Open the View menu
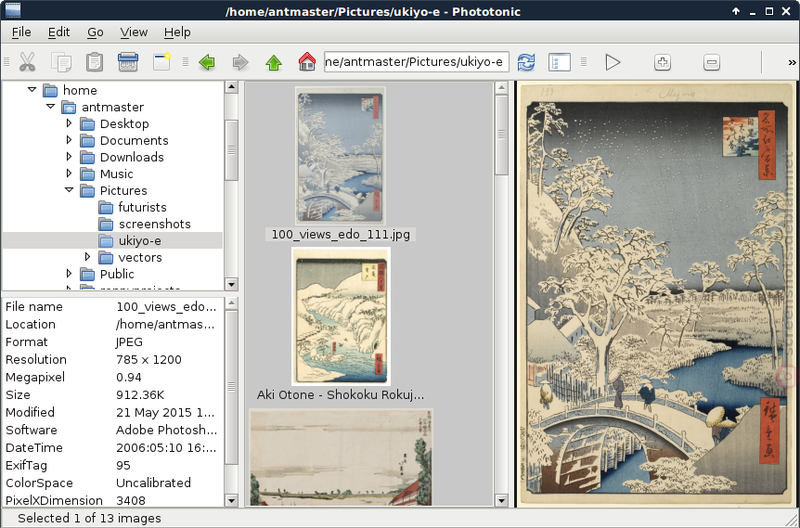The height and width of the screenshot is (528, 800). click(134, 32)
